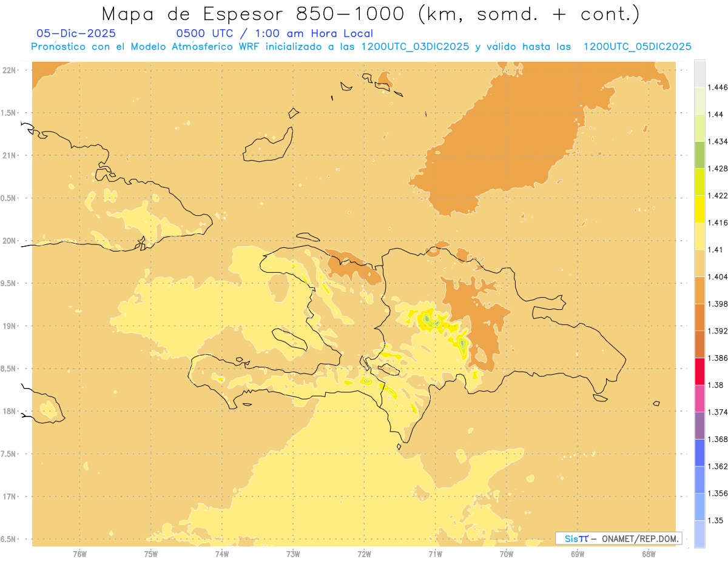Click the legend value '1.368'

point(718,439)
